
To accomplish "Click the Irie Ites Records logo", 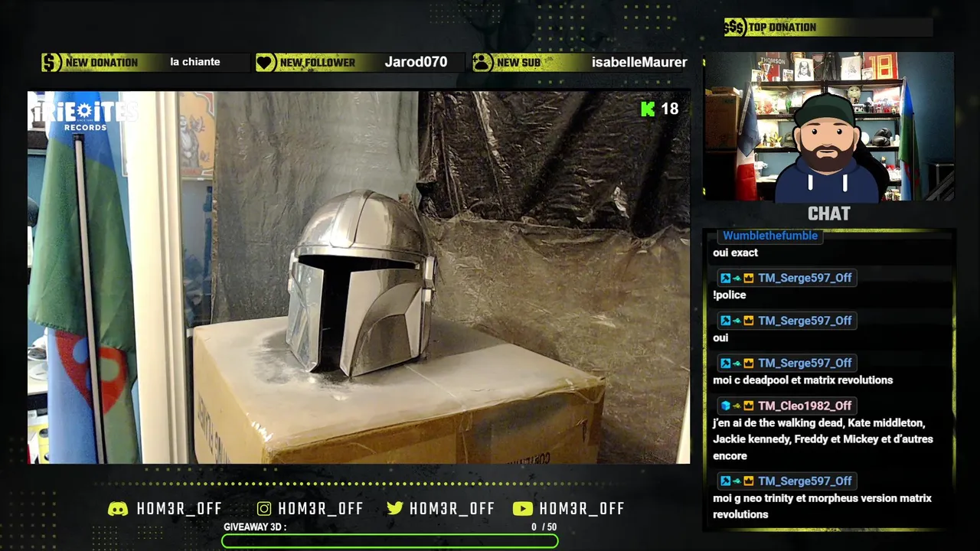I will [84, 115].
